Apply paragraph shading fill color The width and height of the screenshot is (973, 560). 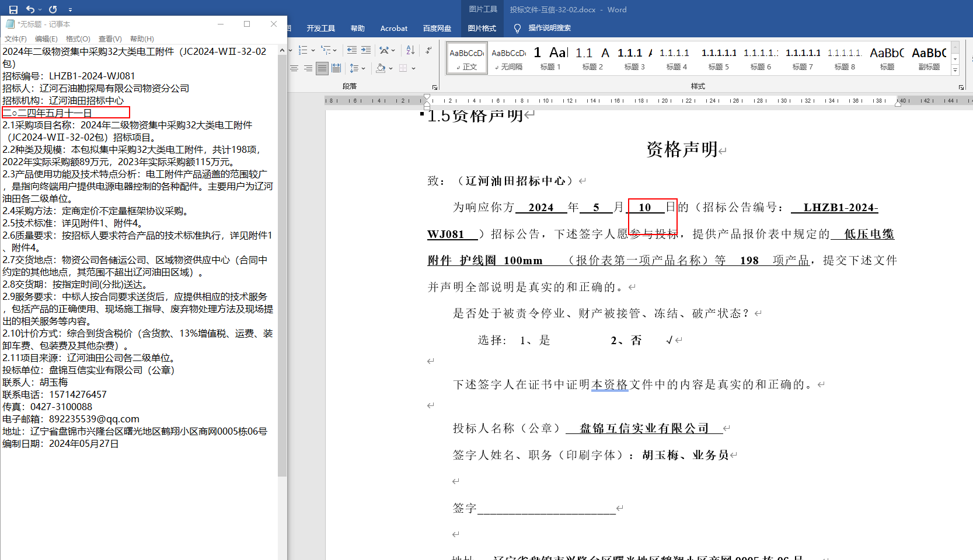(x=381, y=68)
